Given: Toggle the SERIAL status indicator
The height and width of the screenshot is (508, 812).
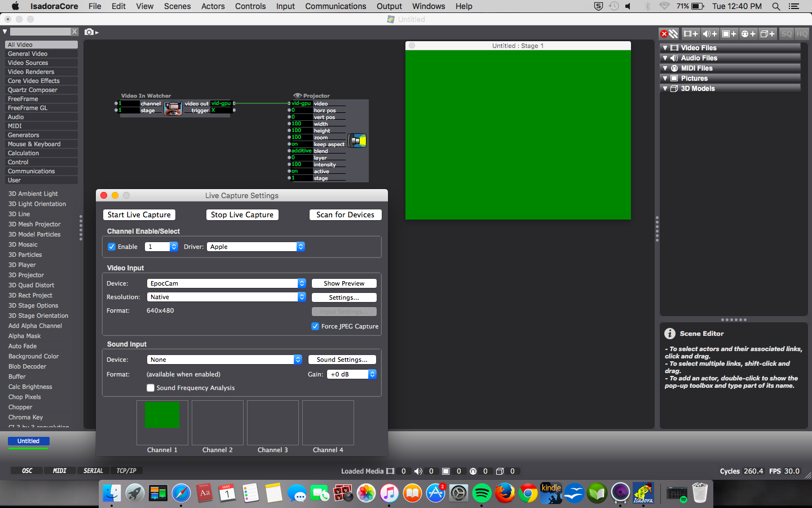Looking at the screenshot, I should [x=93, y=471].
